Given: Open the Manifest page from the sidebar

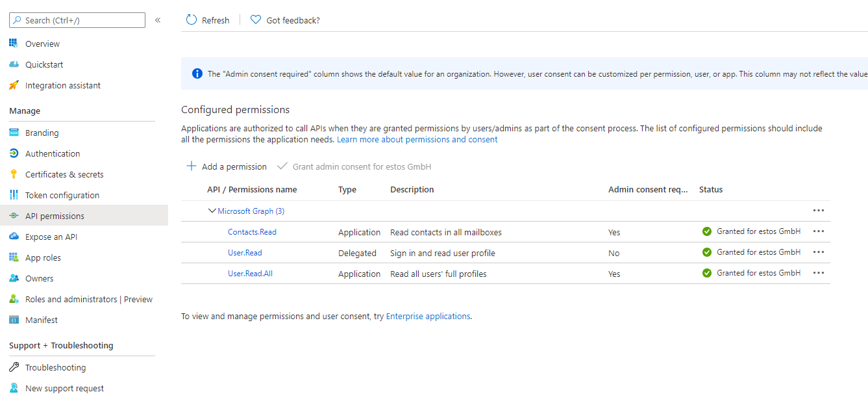Looking at the screenshot, I should [42, 320].
